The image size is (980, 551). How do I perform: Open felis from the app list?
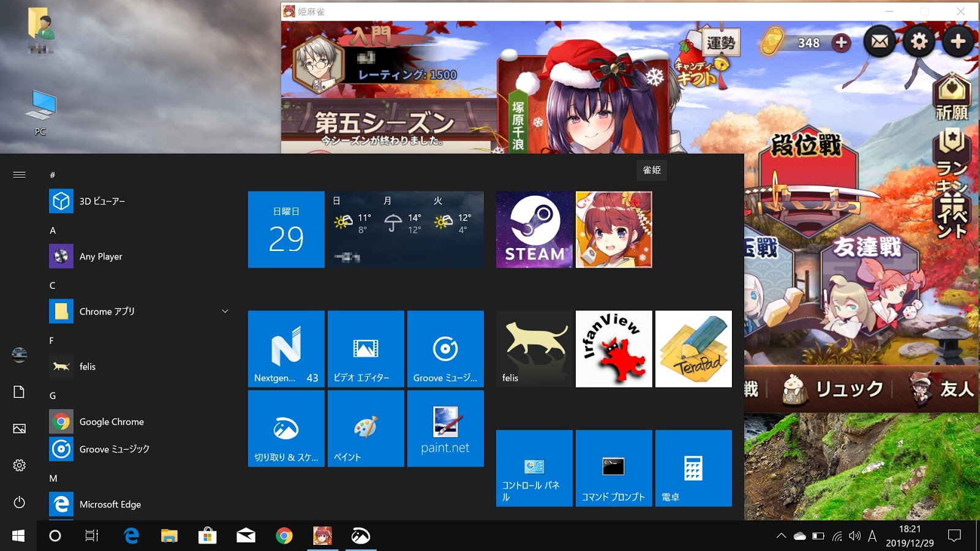tap(141, 366)
